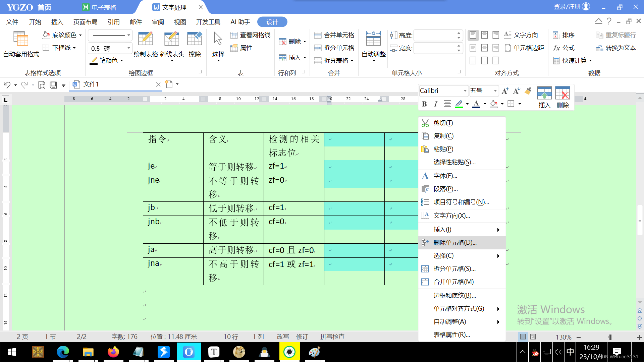Click mini toolbar Delete (删除) table icon
Screen dimensions: 644x362
[x=562, y=94]
